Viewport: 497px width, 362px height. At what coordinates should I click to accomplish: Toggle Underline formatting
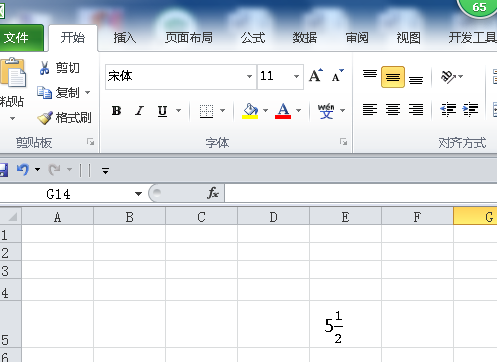[x=162, y=110]
